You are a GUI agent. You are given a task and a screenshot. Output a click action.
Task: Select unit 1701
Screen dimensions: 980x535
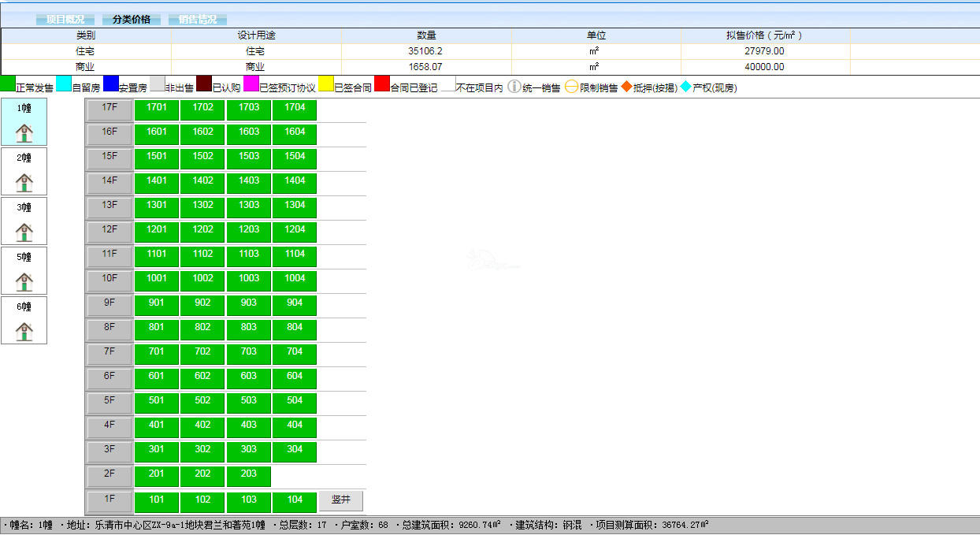(x=157, y=110)
